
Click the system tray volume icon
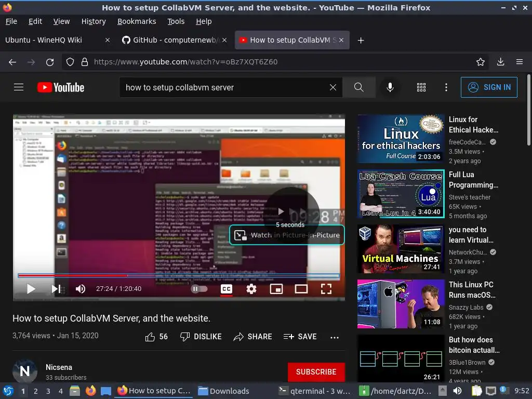[x=457, y=391]
